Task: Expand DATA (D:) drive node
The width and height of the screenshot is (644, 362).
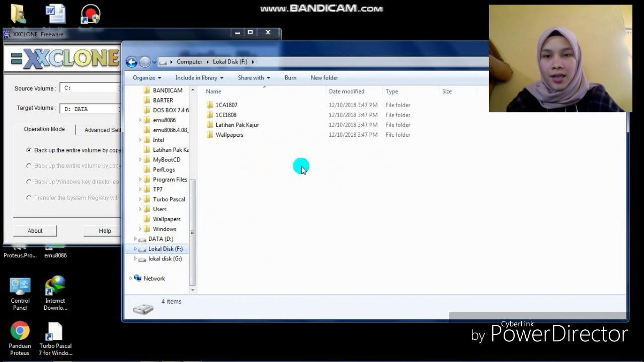Action: tap(135, 239)
